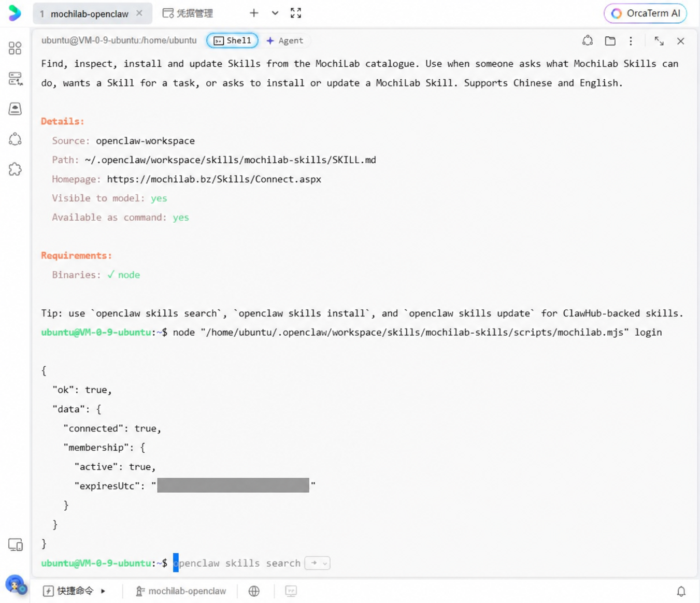Expand the terminal pane with diagonal arrows
The image size is (700, 603).
[659, 41]
